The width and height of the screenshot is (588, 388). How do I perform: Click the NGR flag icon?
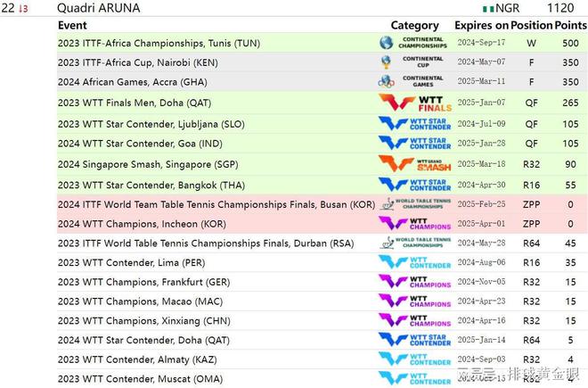pos(488,8)
